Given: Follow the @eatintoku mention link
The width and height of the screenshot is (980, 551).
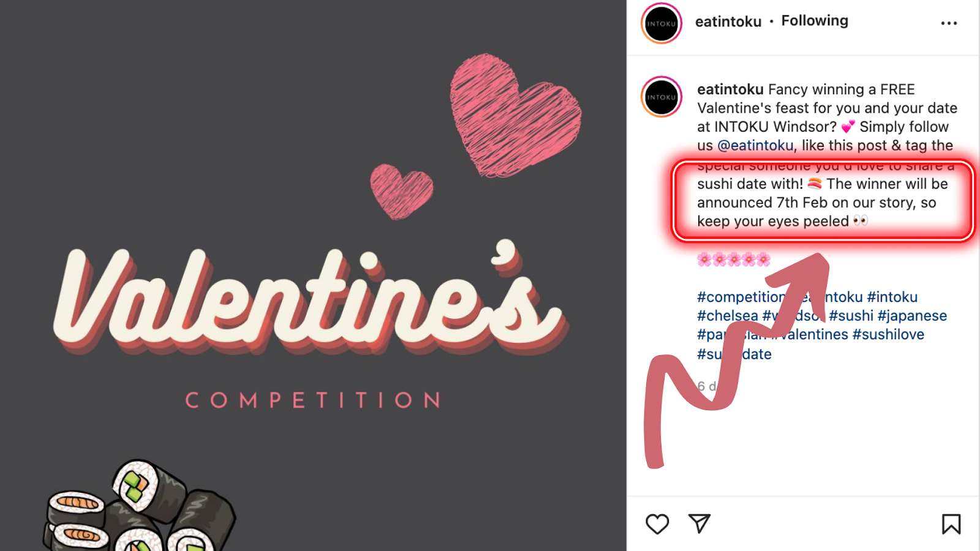Looking at the screenshot, I should 755,146.
